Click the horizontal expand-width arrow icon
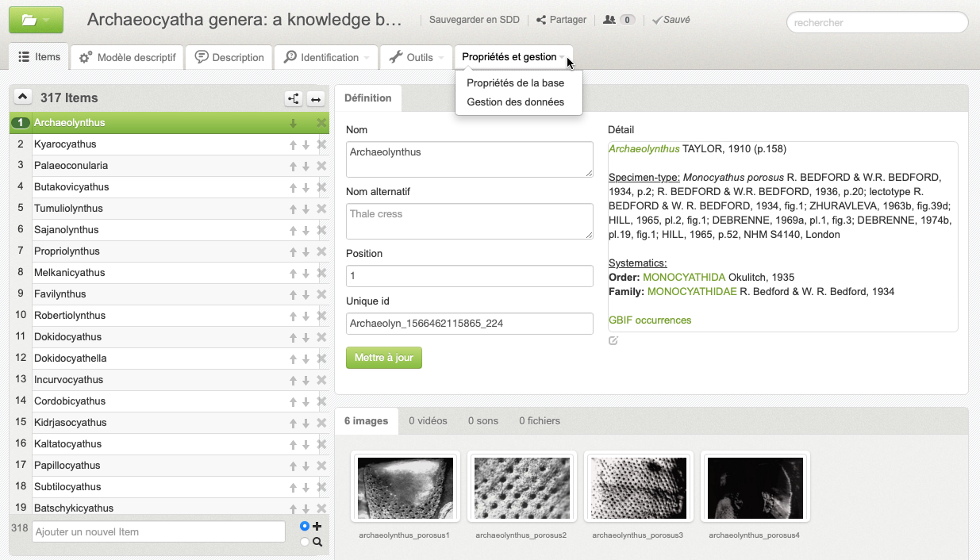980x560 pixels. click(316, 98)
